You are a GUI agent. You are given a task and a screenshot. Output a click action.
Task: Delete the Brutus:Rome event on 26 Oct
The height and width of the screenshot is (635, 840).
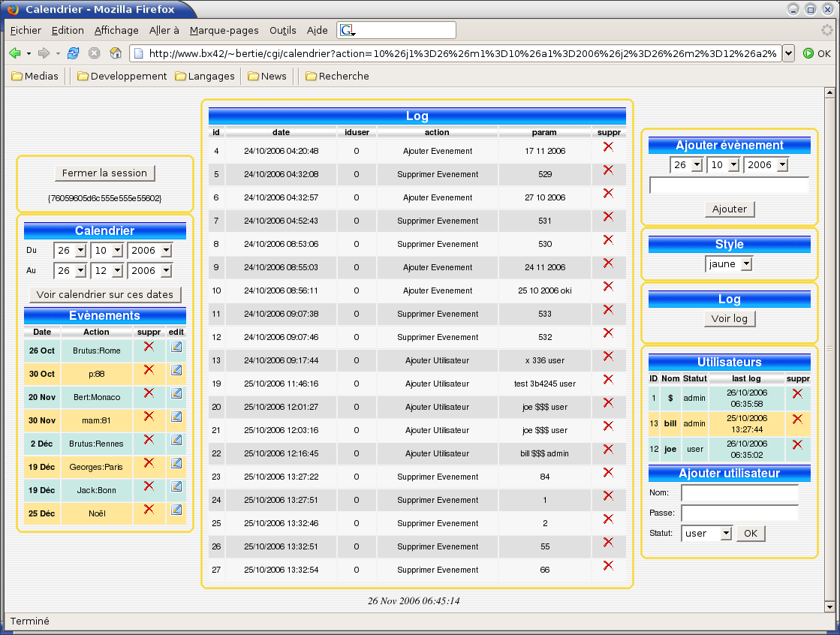point(149,346)
